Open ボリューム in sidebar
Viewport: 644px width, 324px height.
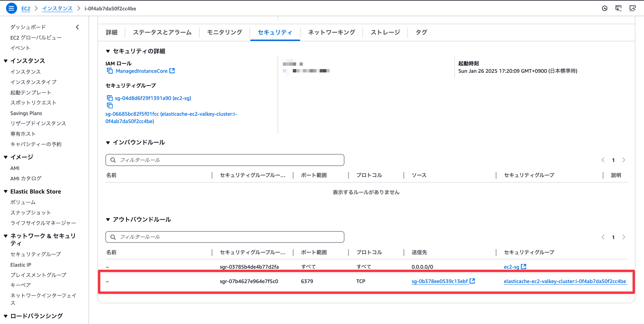click(x=23, y=202)
